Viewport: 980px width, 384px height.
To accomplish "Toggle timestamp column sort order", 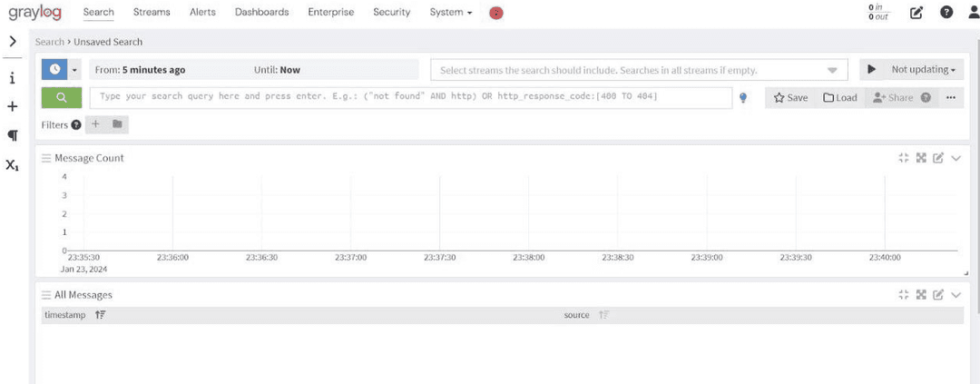I will (101, 315).
